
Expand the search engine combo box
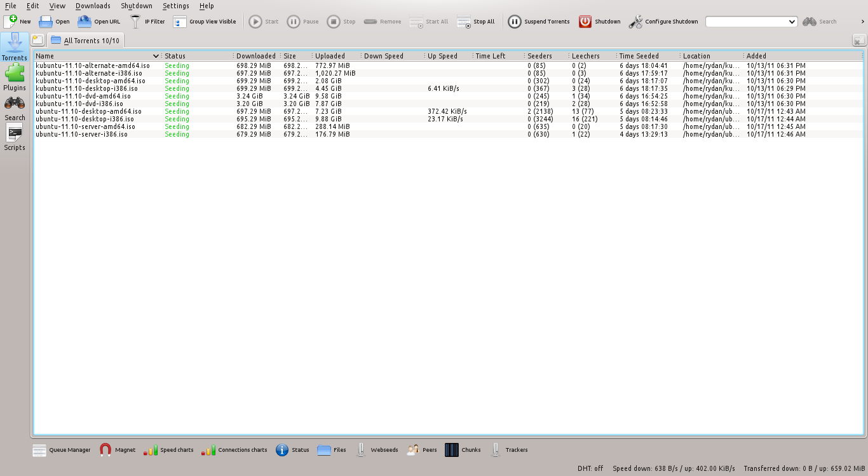pyautogui.click(x=792, y=22)
